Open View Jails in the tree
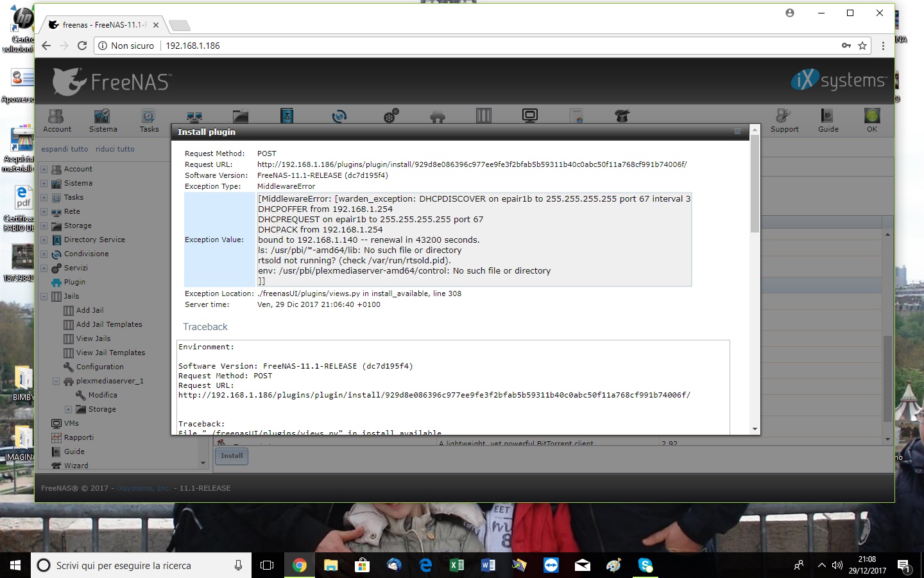 (93, 338)
